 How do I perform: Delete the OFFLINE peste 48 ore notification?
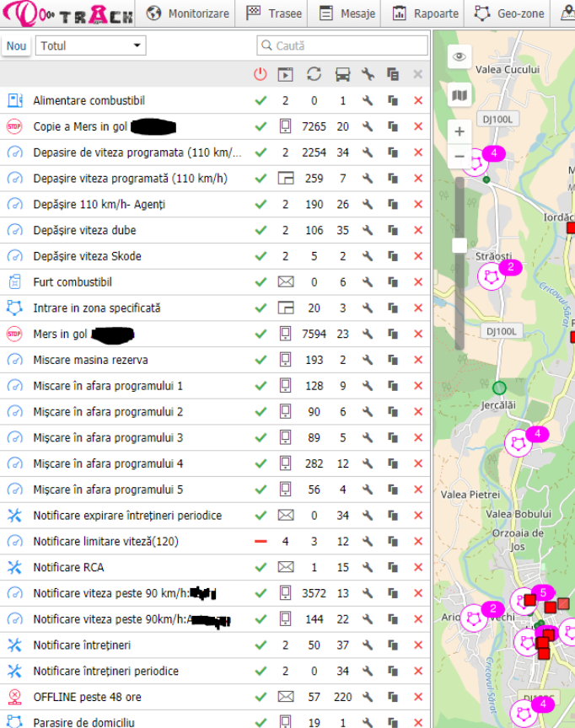[417, 697]
